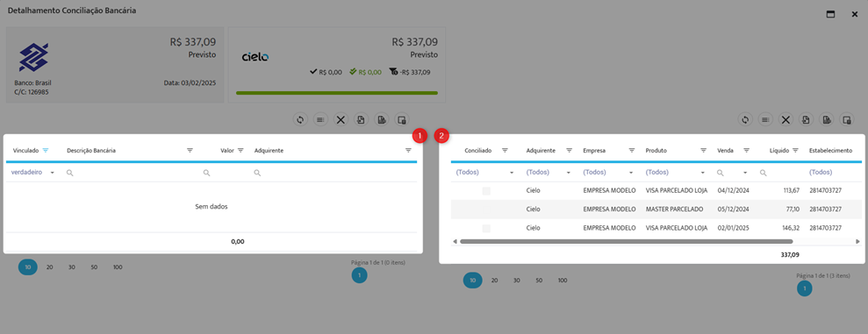Select page size 100 under left grid
Image resolution: width=868 pixels, height=334 pixels.
coord(118,267)
